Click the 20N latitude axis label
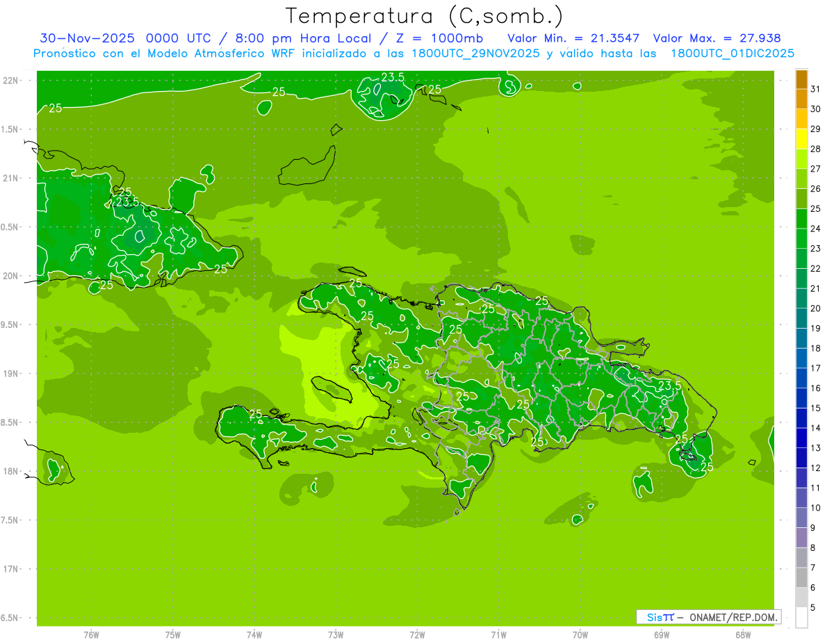 [x=11, y=276]
